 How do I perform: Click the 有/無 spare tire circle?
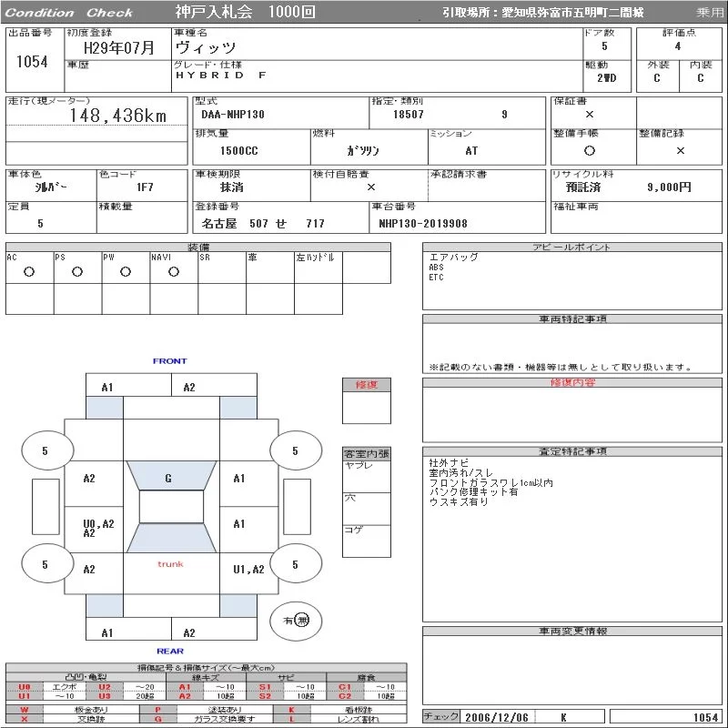pyautogui.click(x=296, y=621)
